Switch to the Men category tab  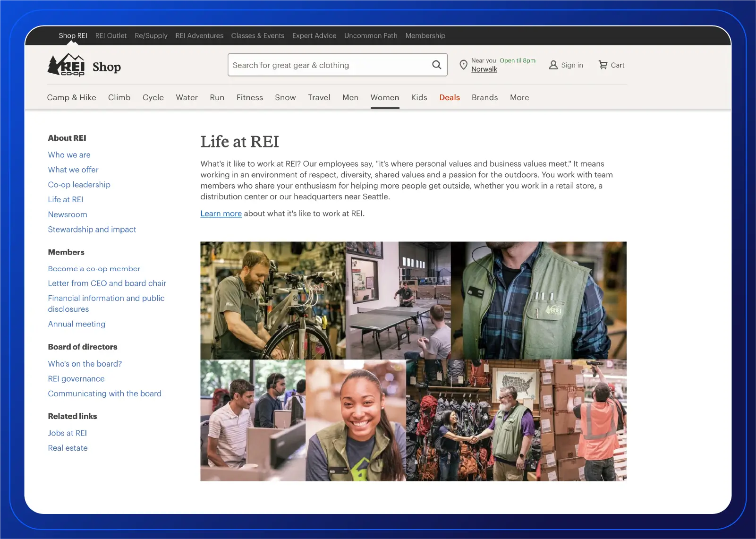pyautogui.click(x=350, y=97)
